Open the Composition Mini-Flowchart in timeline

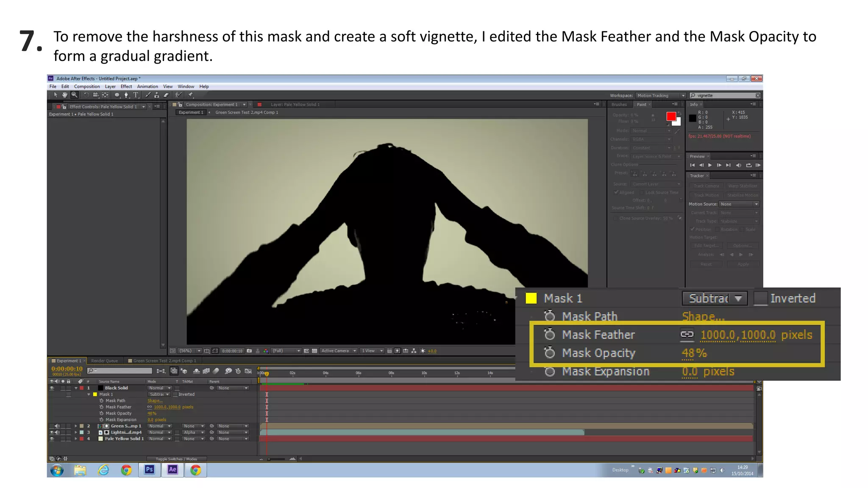(x=161, y=371)
